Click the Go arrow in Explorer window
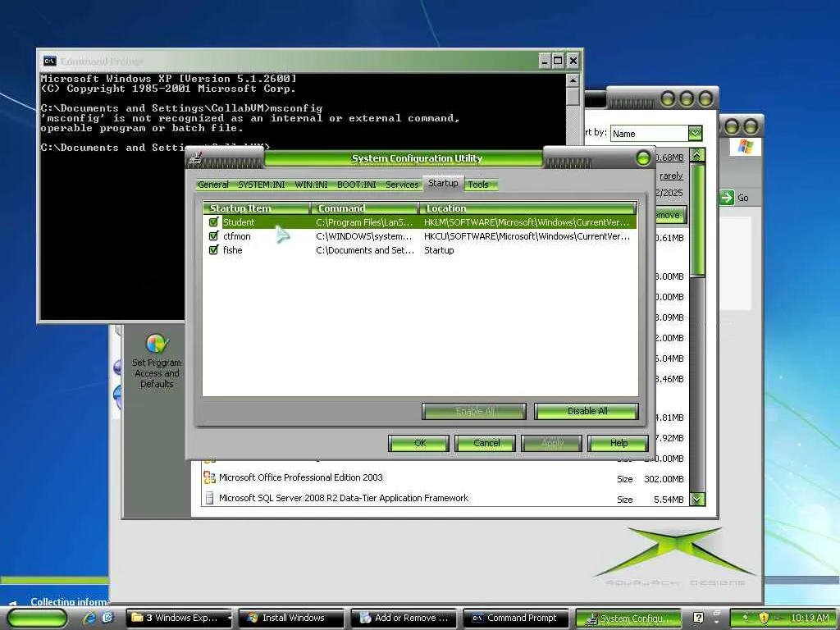The image size is (840, 630). [727, 198]
